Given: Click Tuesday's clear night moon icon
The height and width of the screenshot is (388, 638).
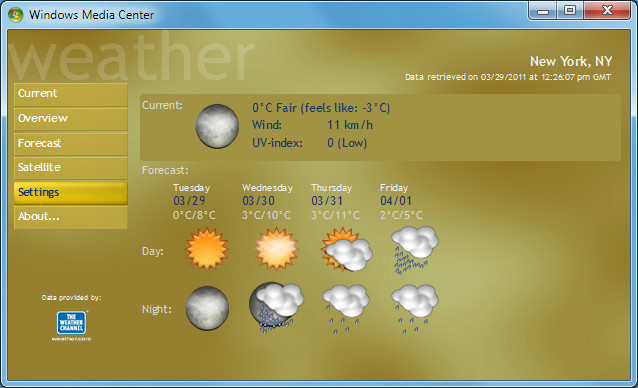Looking at the screenshot, I should click(207, 308).
